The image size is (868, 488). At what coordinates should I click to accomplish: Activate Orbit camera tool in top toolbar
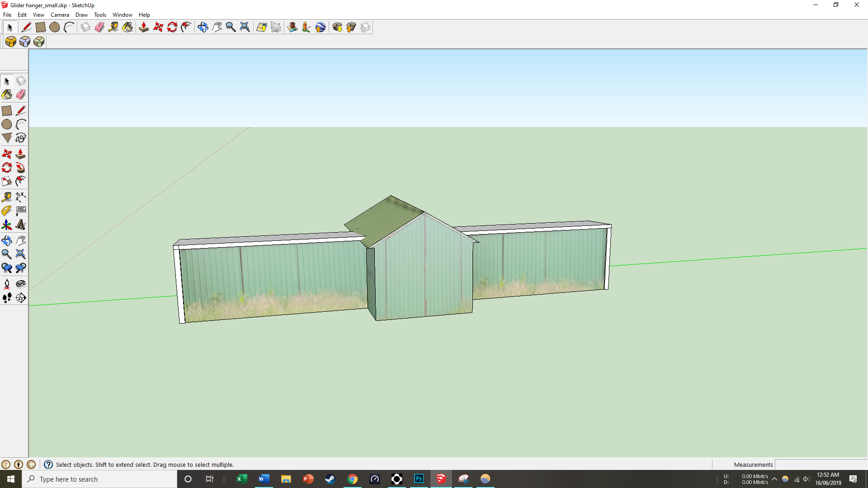203,28
